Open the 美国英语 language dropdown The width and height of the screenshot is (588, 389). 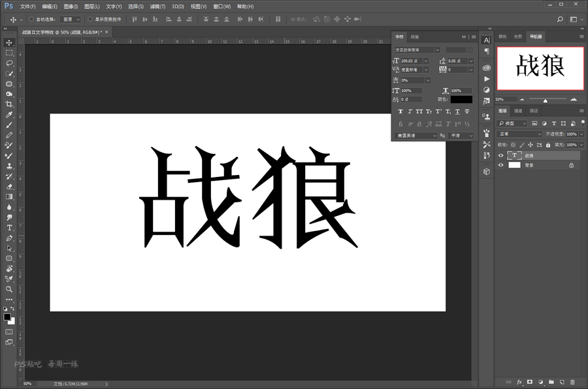tap(416, 136)
